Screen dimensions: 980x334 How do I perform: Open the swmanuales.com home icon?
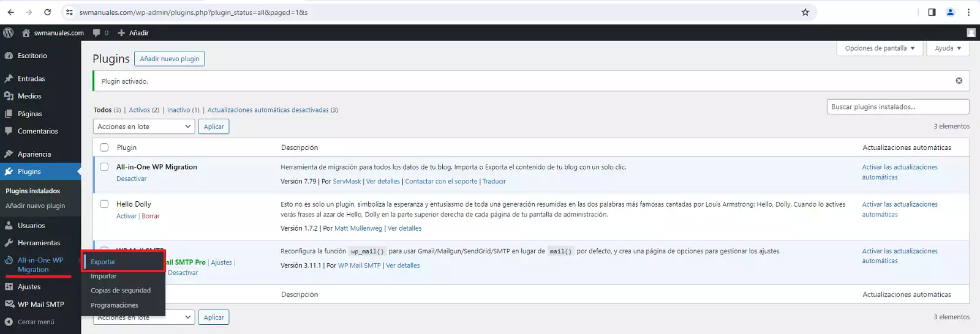click(x=26, y=32)
